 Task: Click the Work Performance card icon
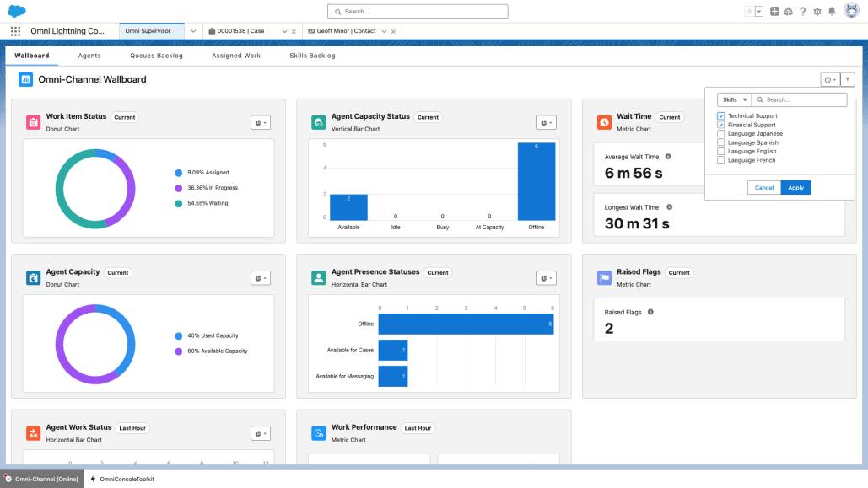coord(318,433)
